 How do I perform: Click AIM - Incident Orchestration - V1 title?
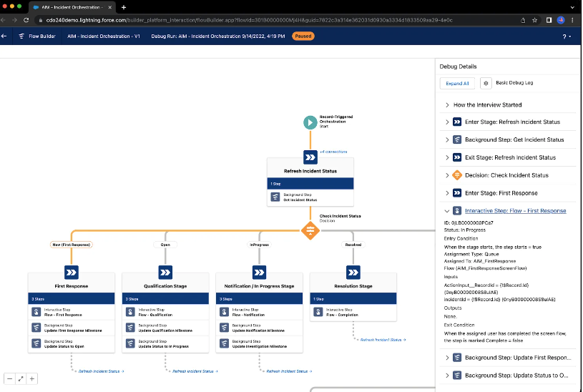pos(103,36)
